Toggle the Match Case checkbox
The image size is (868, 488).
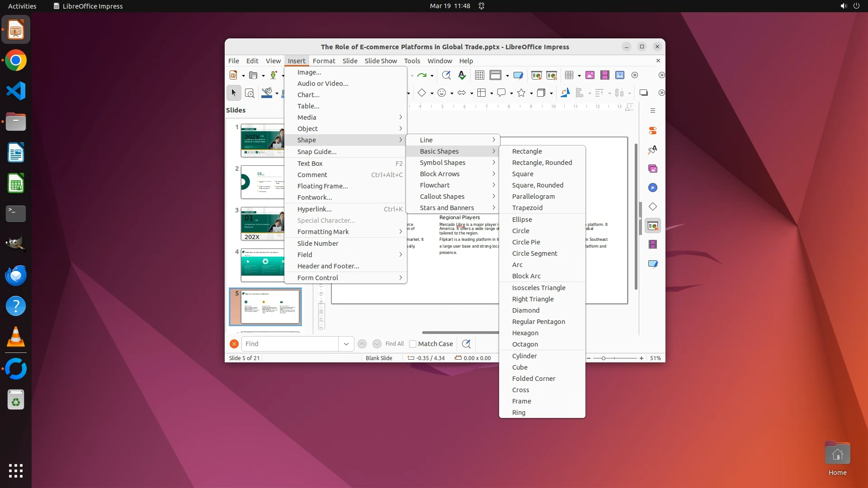(x=412, y=344)
